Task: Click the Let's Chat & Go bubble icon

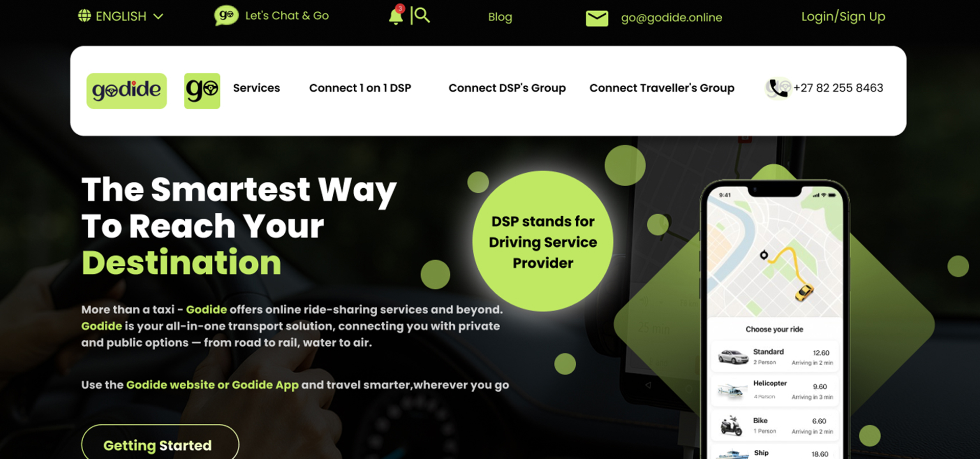Action: (x=226, y=15)
